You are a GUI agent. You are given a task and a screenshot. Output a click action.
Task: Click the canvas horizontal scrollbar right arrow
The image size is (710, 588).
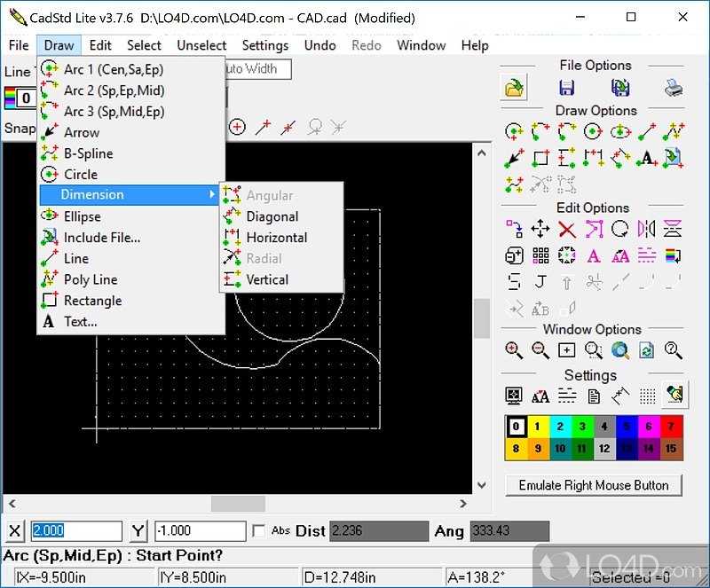pyautogui.click(x=462, y=504)
